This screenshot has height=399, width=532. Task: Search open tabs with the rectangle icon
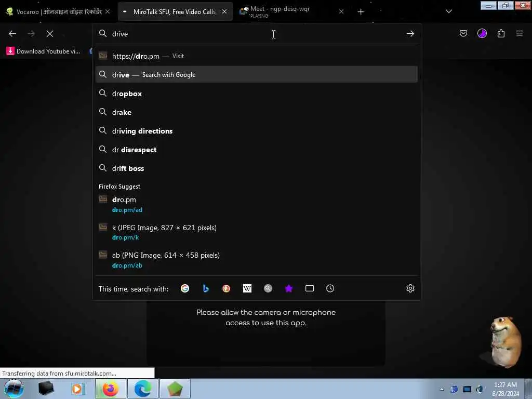(310, 288)
